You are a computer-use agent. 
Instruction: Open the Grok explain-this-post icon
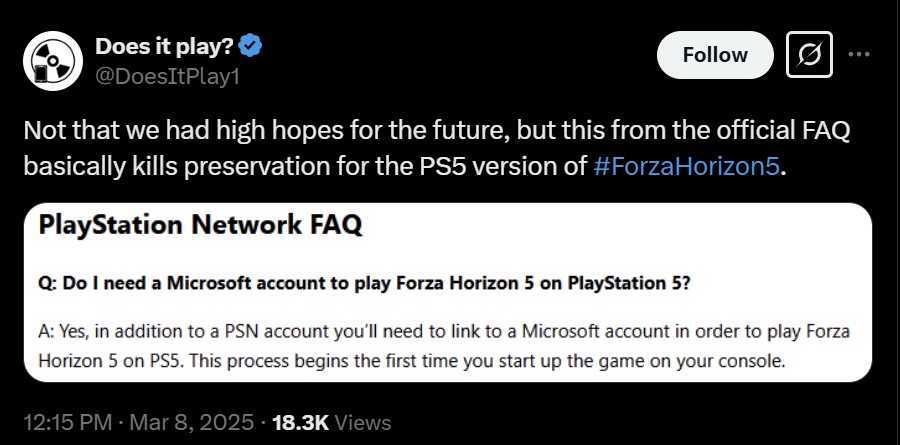click(x=809, y=55)
